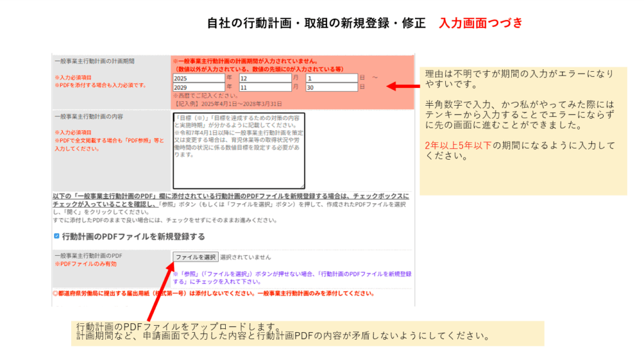
Task: Click the red 入力画面つづき heading text
Action: (x=481, y=23)
